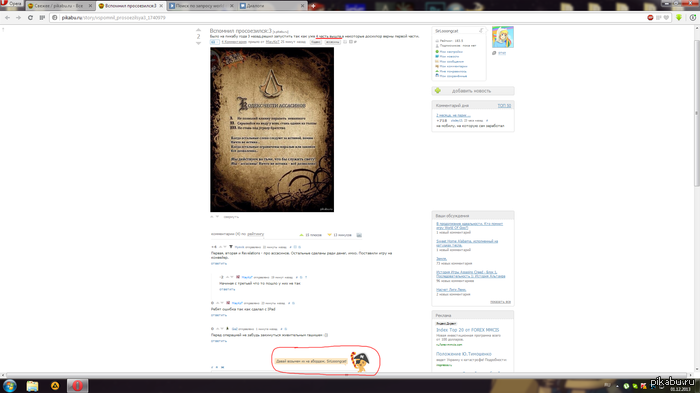Open the comment sort dropdown 'рейтингу'
Viewport: 700px width, 393px height.
coord(255,234)
